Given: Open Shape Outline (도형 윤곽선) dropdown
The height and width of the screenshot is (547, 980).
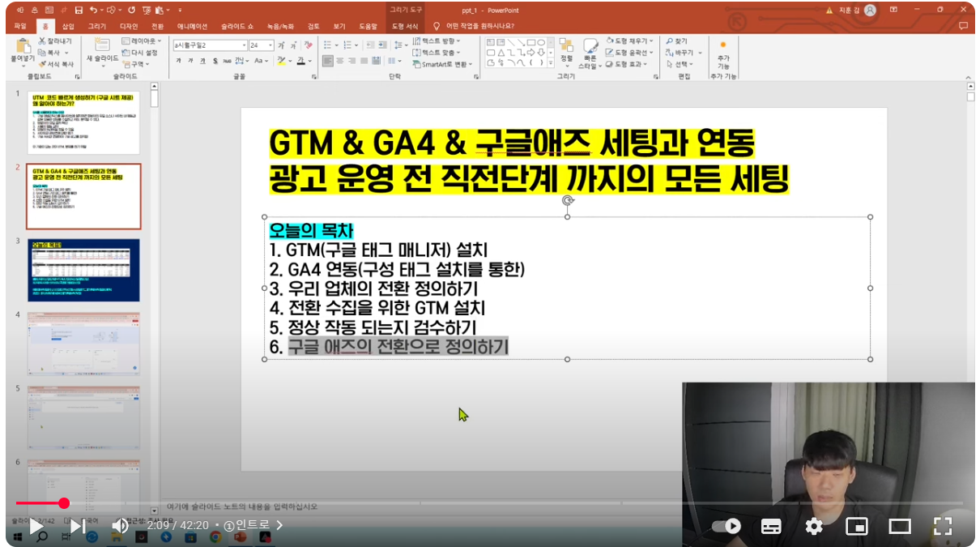Looking at the screenshot, I should coord(628,52).
